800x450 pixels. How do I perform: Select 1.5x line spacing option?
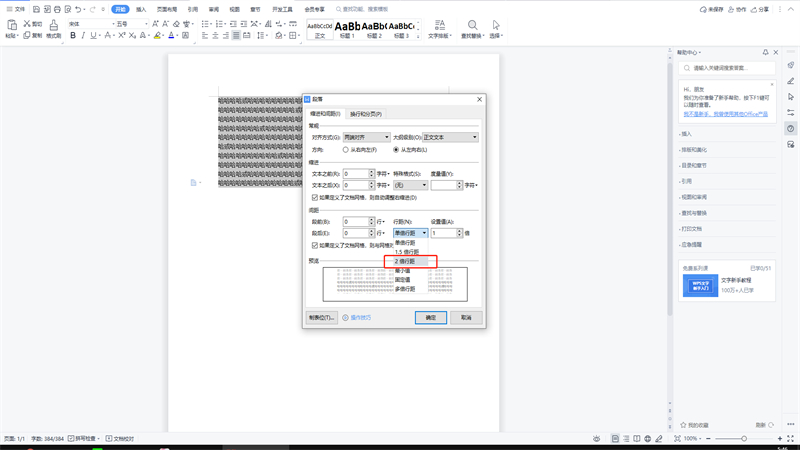(411, 252)
